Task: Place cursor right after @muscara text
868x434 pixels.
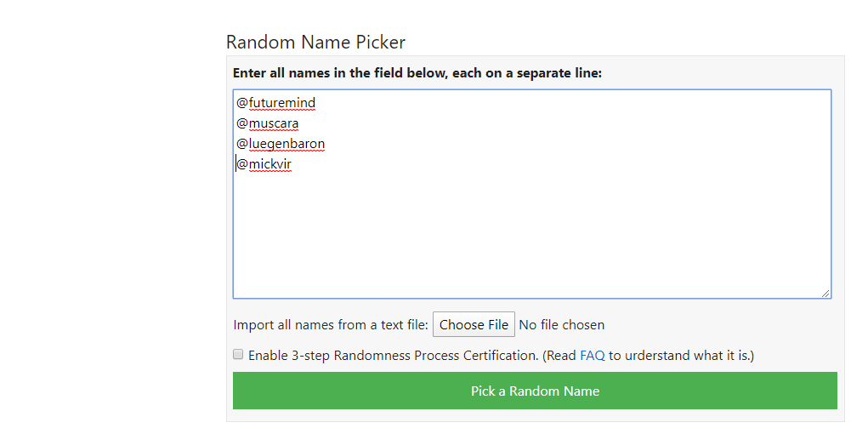Action: point(300,123)
